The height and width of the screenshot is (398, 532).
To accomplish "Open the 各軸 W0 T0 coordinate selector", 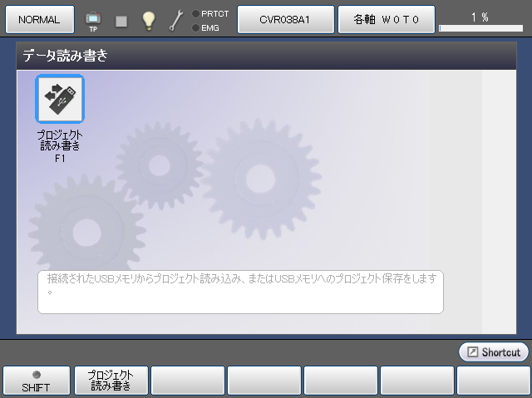I will pos(386,19).
